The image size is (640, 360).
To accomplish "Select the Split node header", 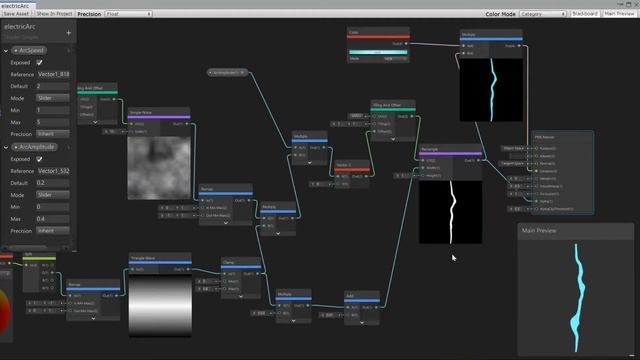I will pyautogui.click(x=39, y=254).
